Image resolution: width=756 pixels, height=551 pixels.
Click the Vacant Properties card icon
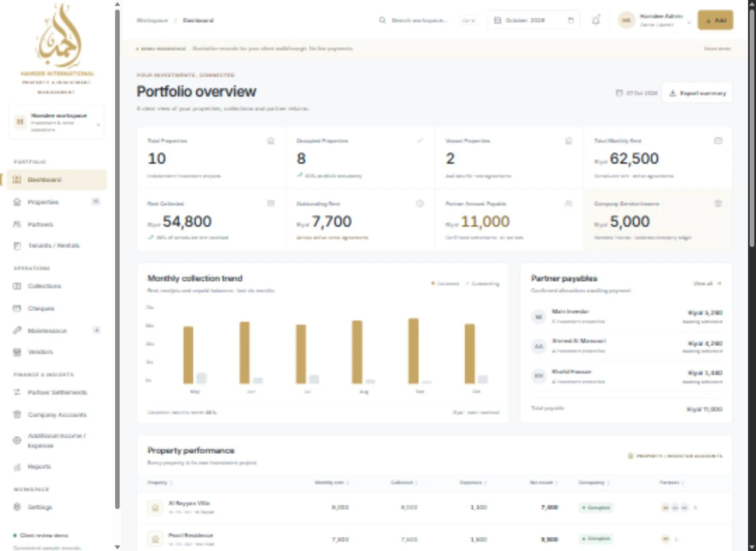click(x=569, y=141)
